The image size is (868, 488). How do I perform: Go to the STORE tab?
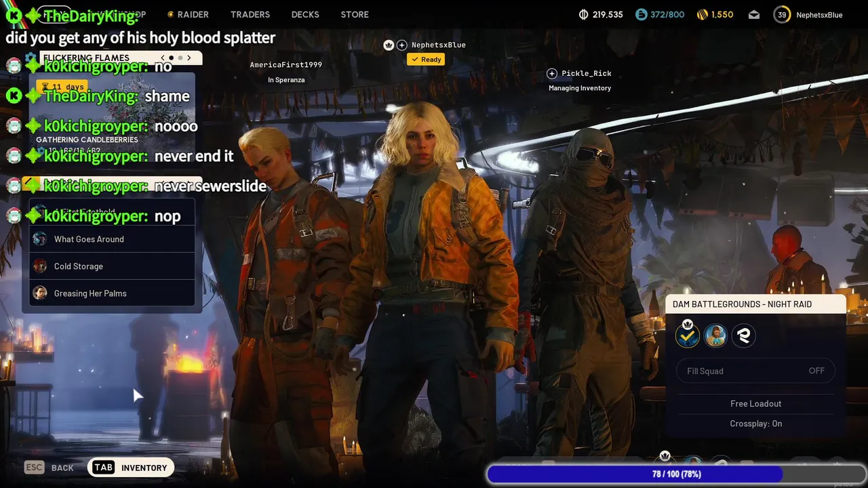point(355,14)
